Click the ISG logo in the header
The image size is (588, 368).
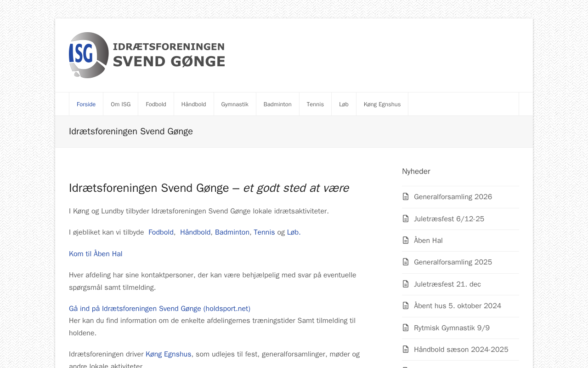coord(147,55)
